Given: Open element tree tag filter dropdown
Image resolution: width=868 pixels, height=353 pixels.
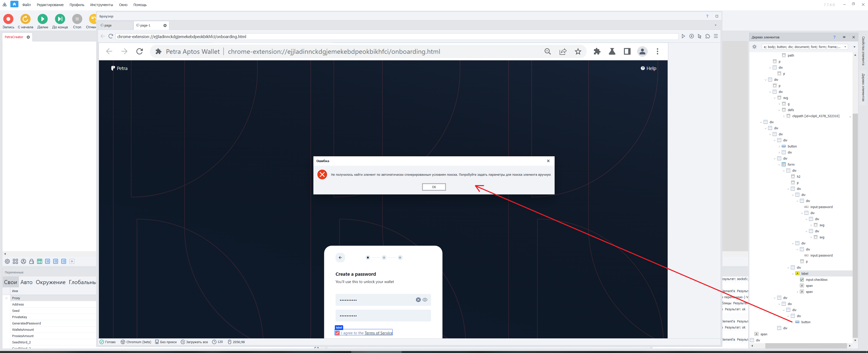Looking at the screenshot, I should pos(845,47).
